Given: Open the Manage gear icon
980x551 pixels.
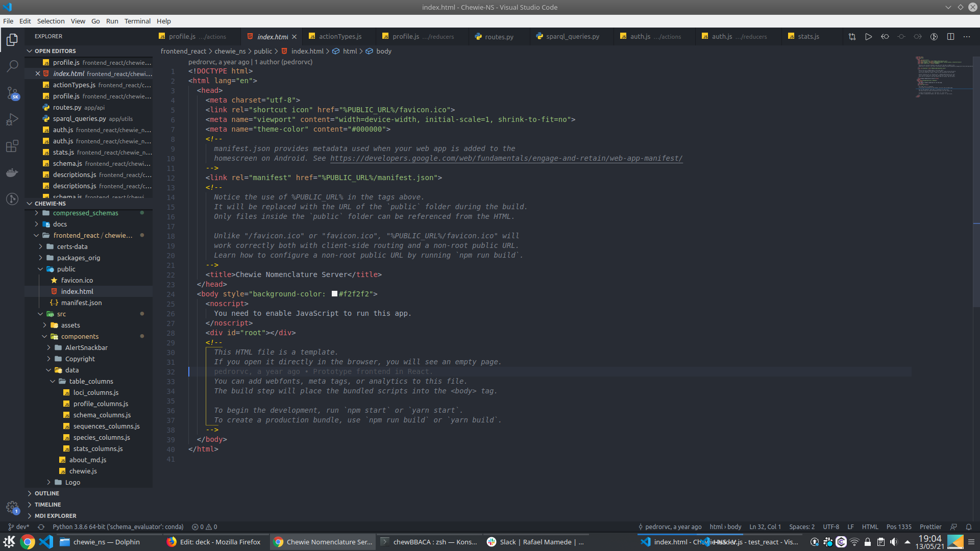Looking at the screenshot, I should pos(12,507).
